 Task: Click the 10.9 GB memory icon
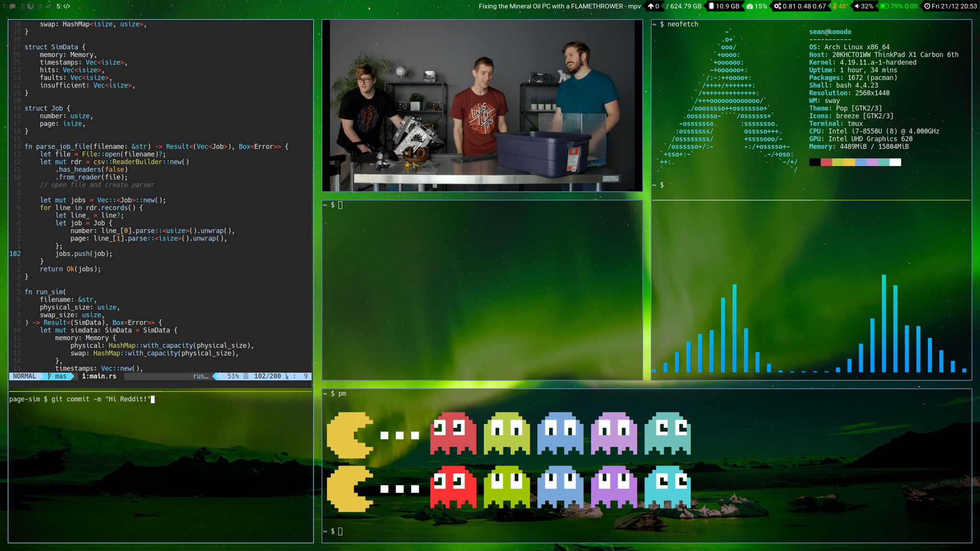[712, 6]
